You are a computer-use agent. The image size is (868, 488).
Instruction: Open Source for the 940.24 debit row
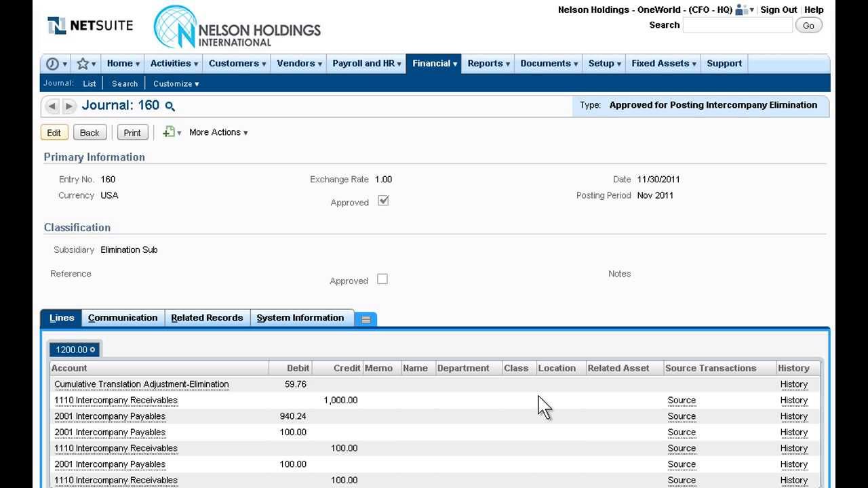click(682, 417)
